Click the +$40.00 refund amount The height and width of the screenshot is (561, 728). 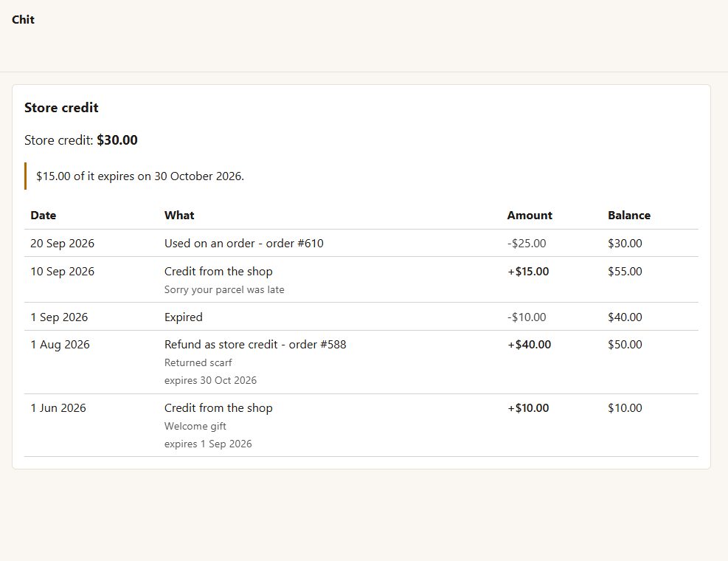tap(529, 345)
